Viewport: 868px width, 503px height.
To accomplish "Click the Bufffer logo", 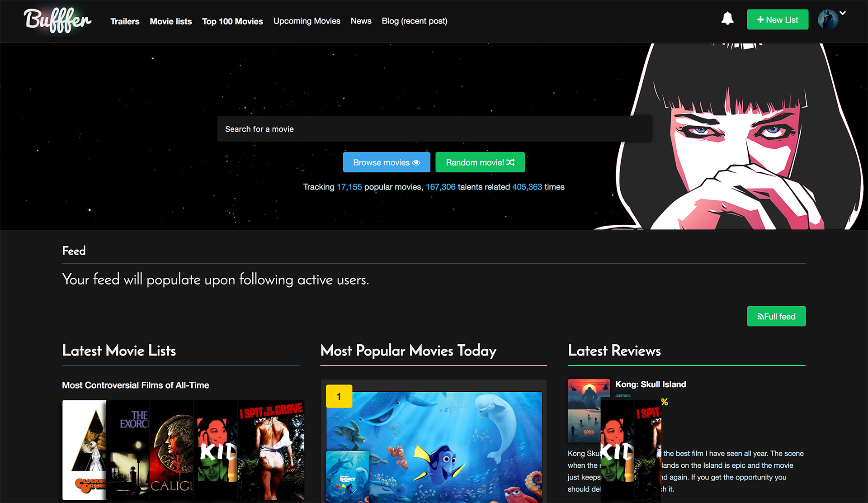I will click(57, 21).
